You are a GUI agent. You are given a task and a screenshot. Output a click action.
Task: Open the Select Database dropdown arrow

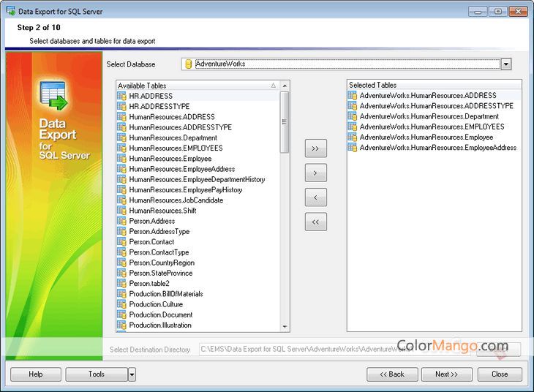pos(506,64)
